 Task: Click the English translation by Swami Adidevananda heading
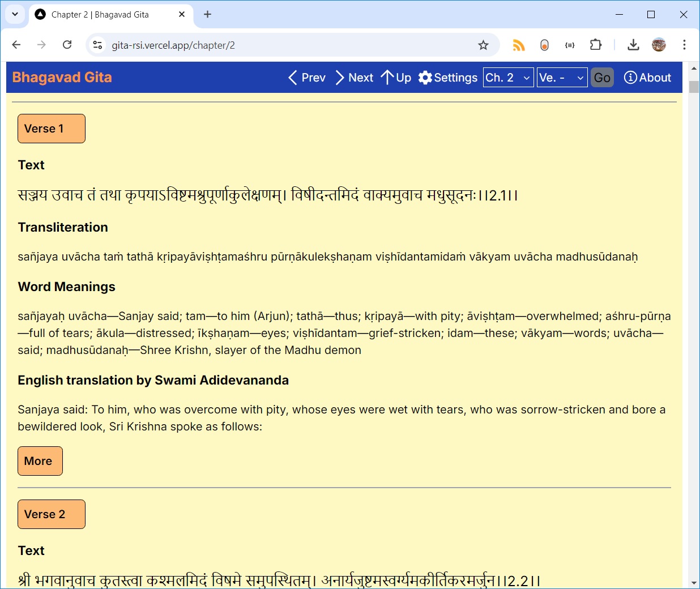(153, 380)
